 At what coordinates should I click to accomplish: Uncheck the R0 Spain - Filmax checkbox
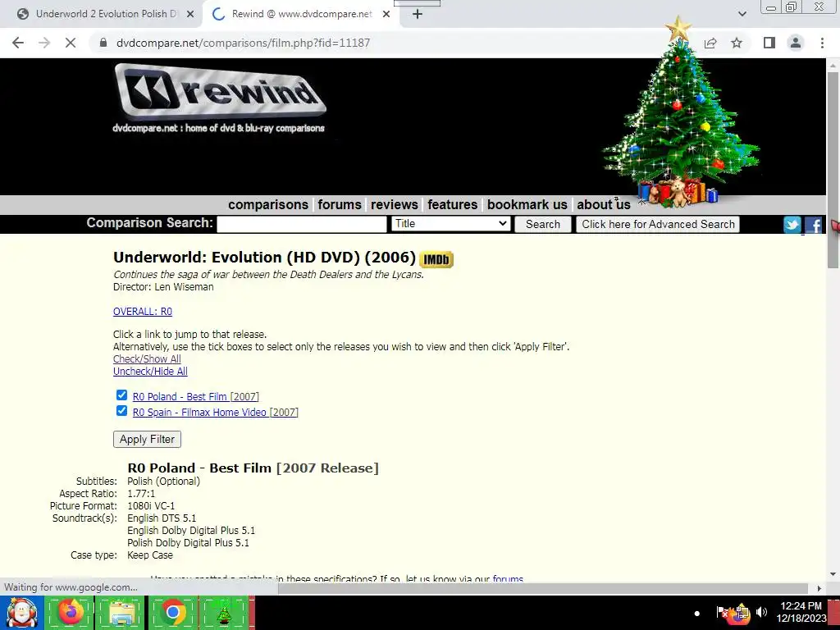[x=121, y=411]
